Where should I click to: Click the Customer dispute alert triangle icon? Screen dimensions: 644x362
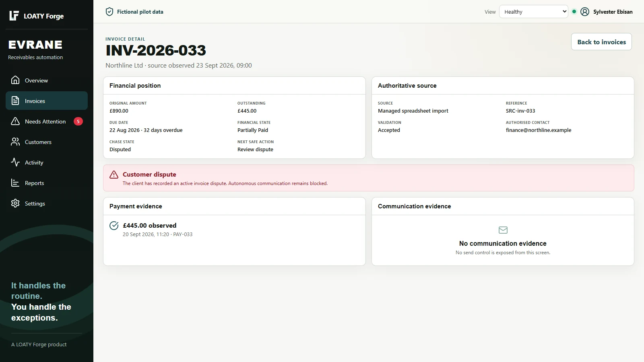click(x=114, y=174)
